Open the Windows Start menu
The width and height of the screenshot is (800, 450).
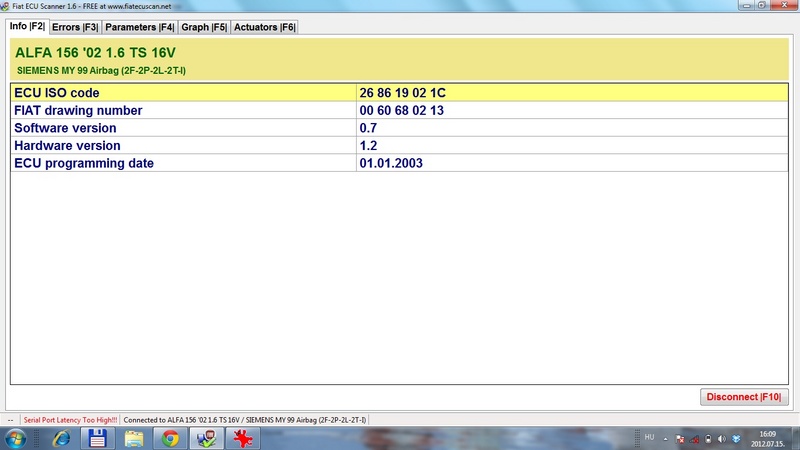[x=19, y=438]
